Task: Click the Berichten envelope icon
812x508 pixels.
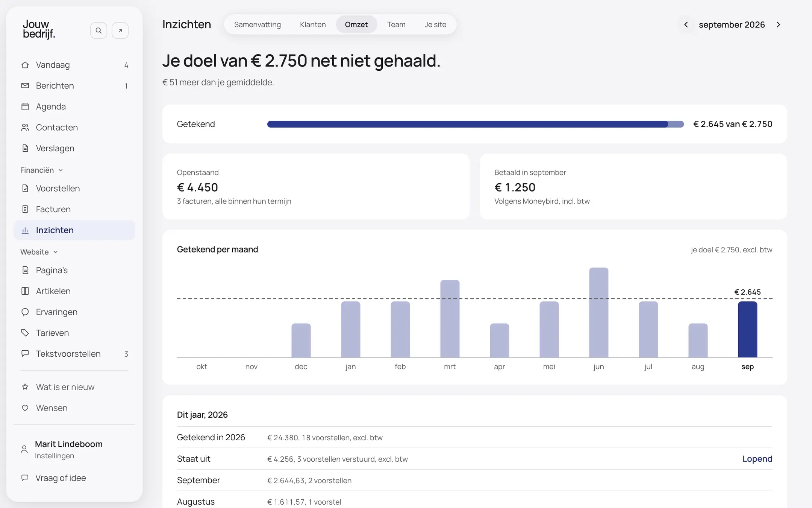Action: pyautogui.click(x=25, y=86)
